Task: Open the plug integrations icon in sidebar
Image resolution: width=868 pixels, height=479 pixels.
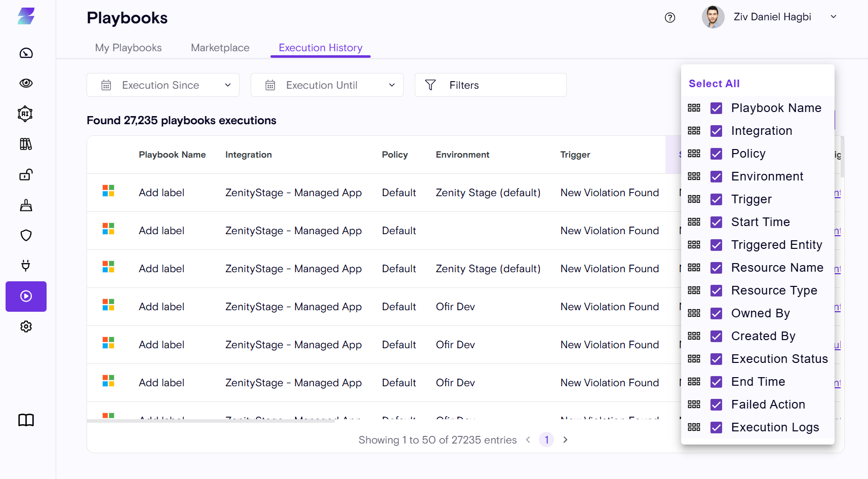Action: point(26,265)
